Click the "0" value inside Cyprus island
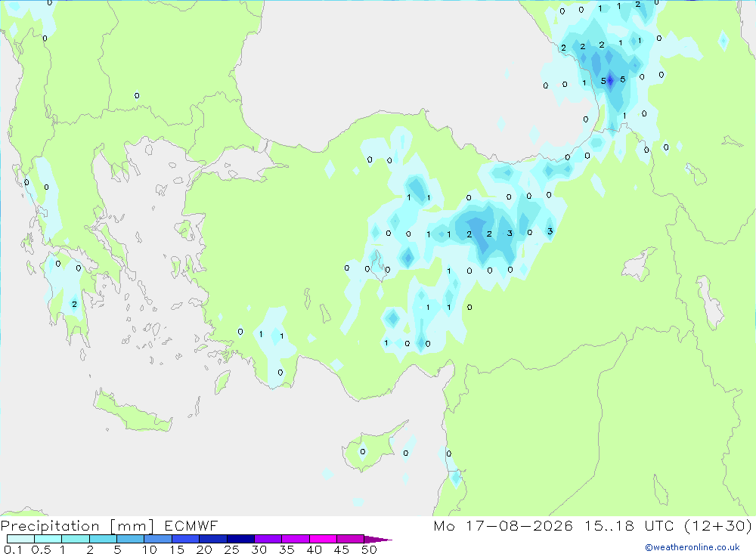Screen dimensions: 756x554 click(363, 452)
